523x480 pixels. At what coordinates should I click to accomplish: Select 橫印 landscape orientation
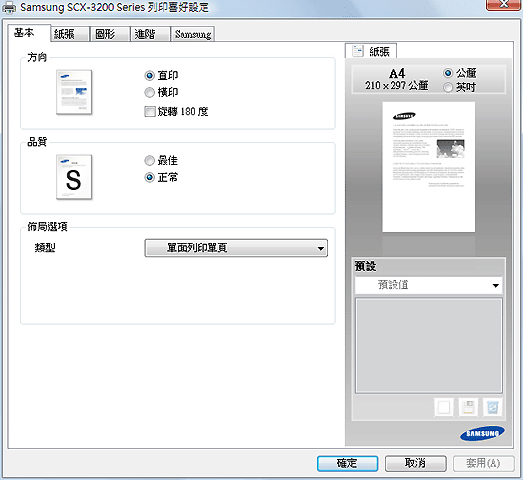(161, 92)
